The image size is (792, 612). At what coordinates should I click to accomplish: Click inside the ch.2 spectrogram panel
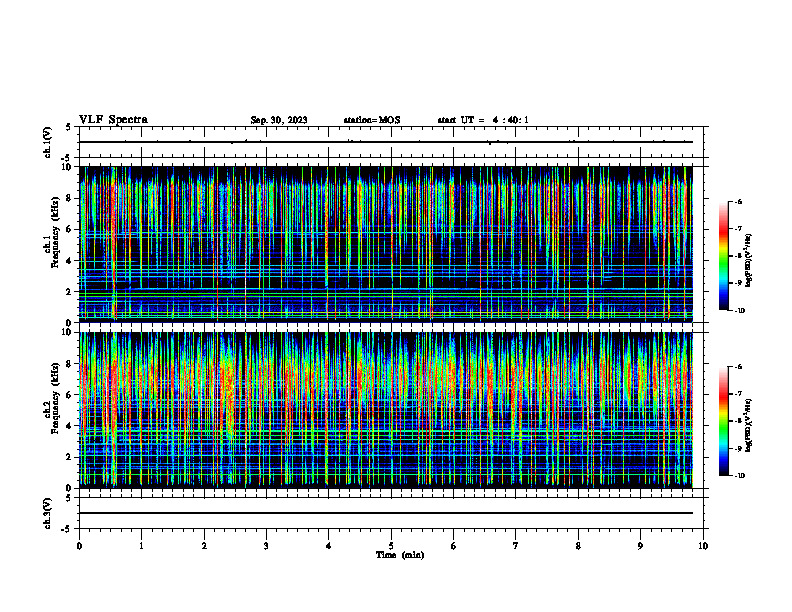(386, 410)
